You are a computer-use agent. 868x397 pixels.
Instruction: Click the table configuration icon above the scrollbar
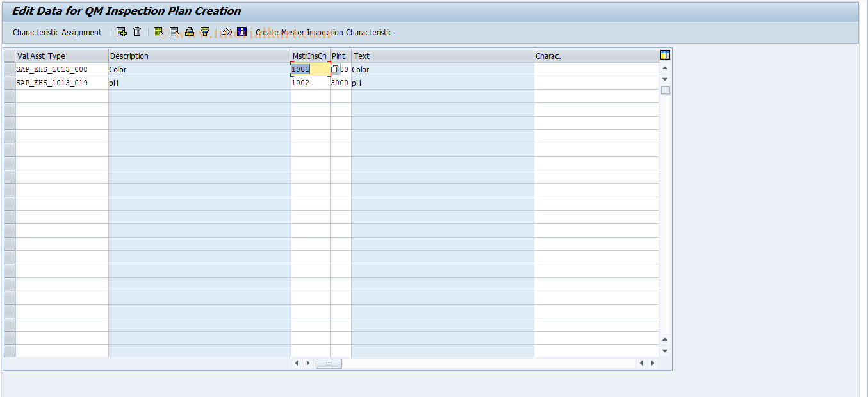tap(665, 55)
